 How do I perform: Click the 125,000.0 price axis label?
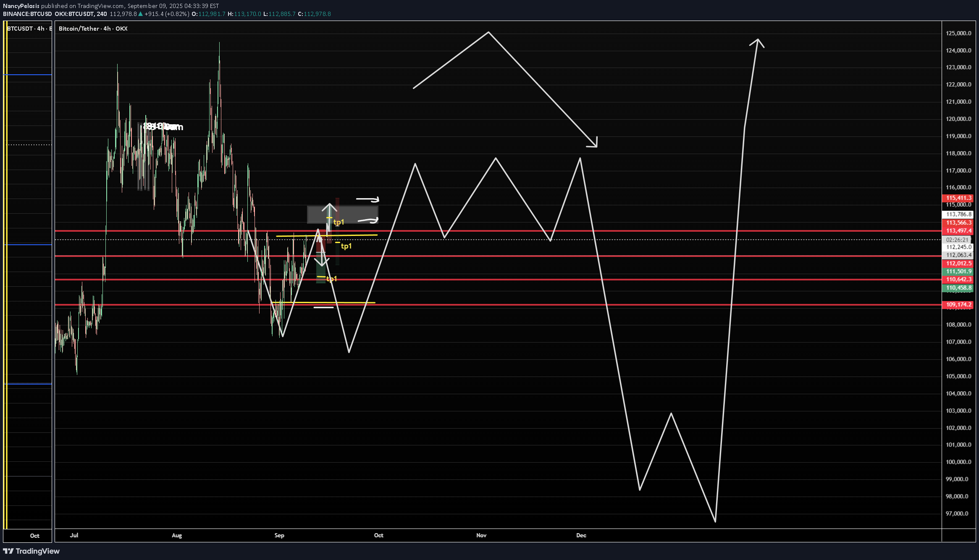[958, 33]
